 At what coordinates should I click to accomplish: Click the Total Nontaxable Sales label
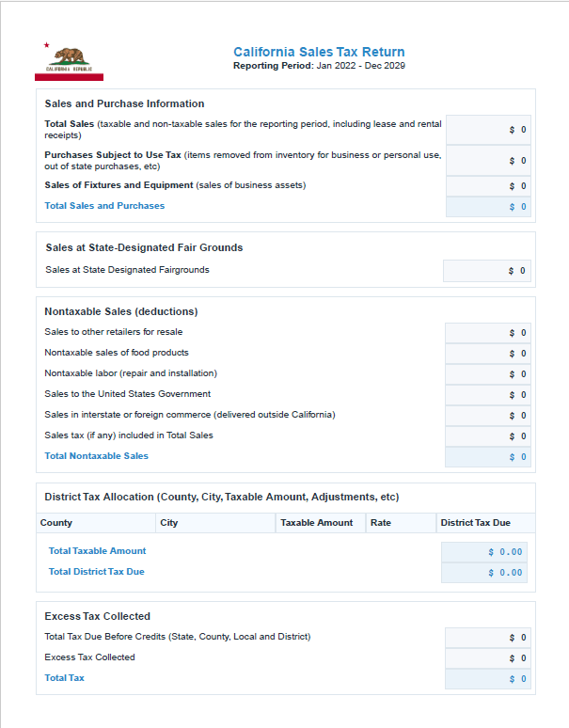coord(97,456)
